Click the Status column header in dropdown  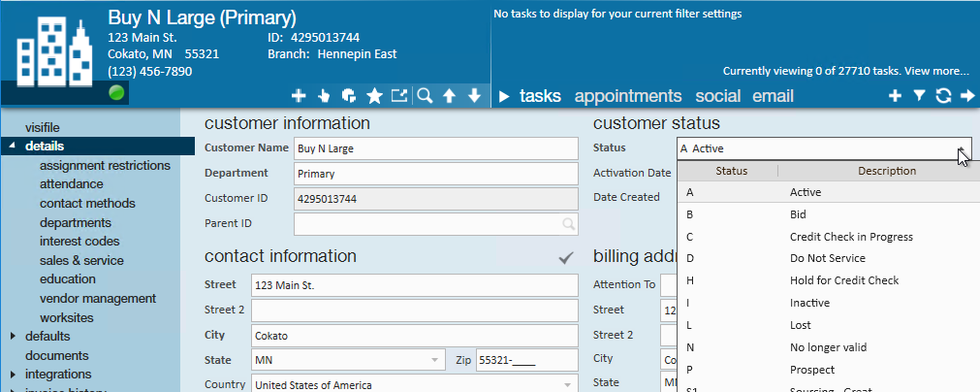point(731,171)
